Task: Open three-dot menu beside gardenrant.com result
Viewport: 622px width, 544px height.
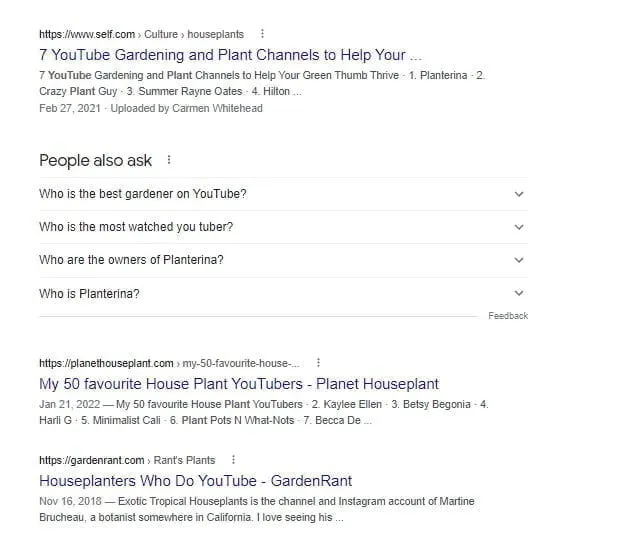Action: (232, 460)
